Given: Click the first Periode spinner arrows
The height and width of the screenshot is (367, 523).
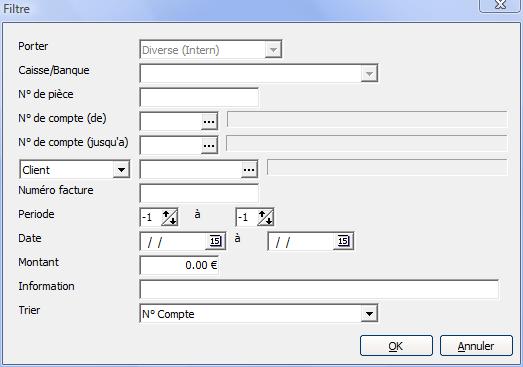Looking at the screenshot, I should 169,217.
